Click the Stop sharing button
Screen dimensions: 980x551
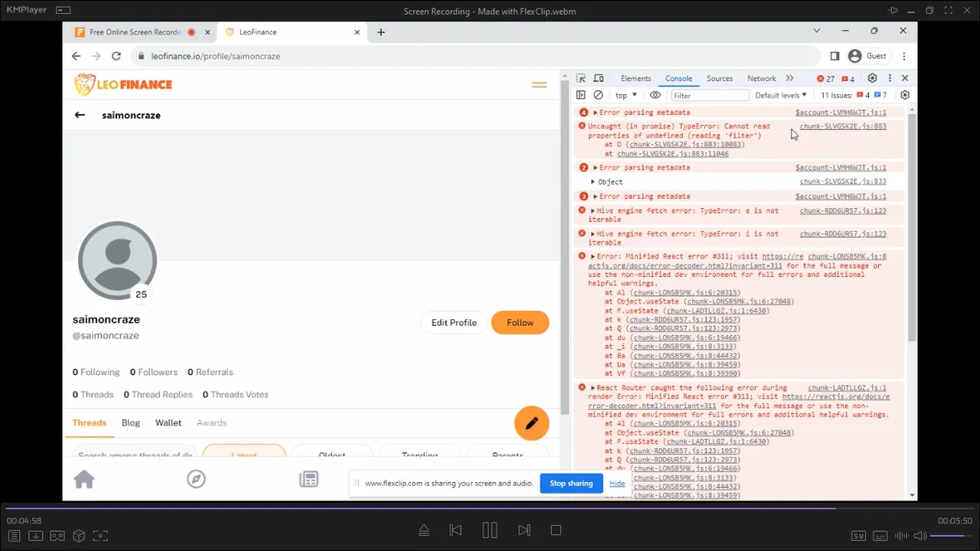[571, 483]
